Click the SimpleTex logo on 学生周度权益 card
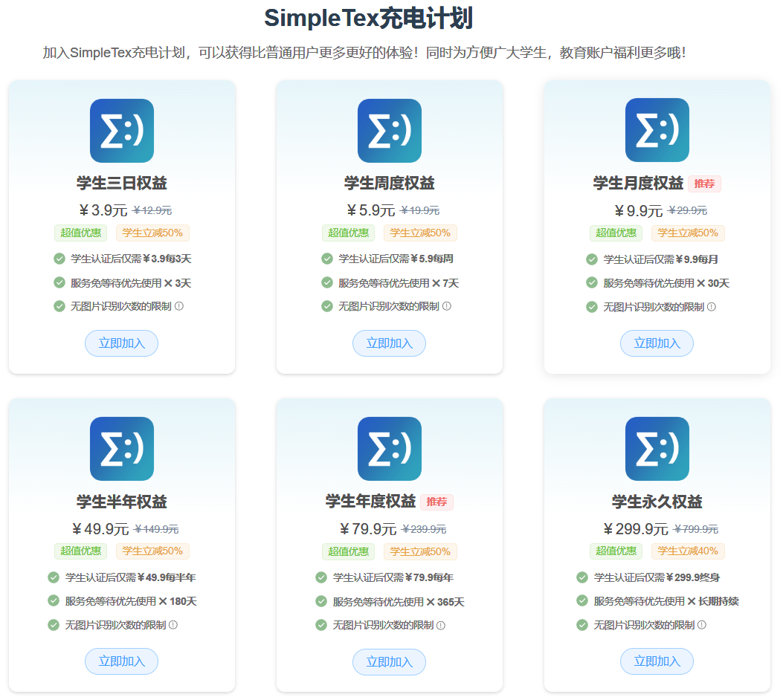The height and width of the screenshot is (700, 783). (x=390, y=131)
